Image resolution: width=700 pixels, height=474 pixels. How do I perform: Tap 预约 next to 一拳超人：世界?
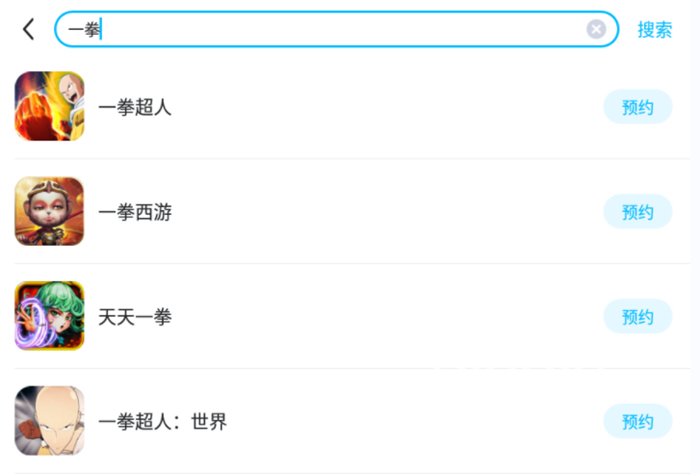(x=638, y=422)
